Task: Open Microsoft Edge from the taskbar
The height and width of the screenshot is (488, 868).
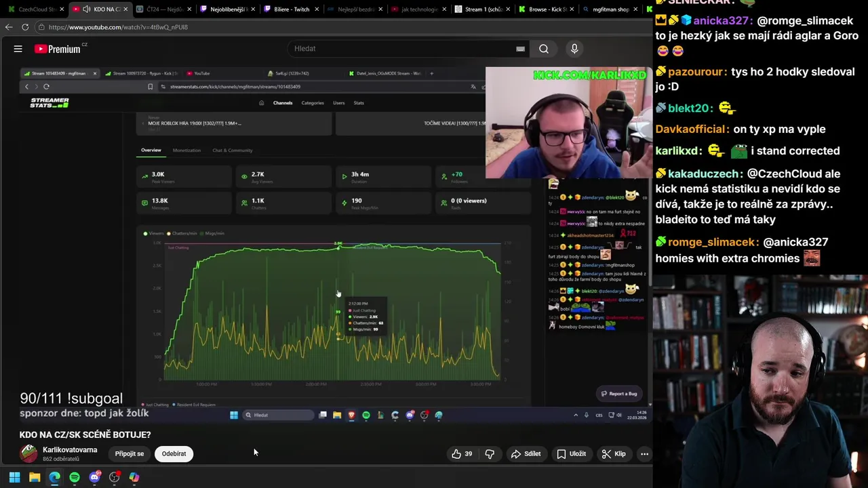Action: [x=54, y=477]
